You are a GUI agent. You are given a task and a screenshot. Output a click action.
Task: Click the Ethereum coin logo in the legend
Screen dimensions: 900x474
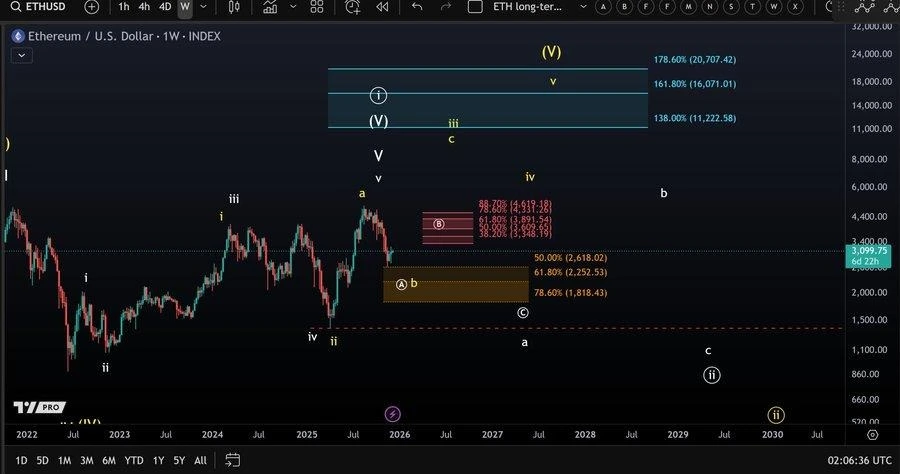(18, 37)
